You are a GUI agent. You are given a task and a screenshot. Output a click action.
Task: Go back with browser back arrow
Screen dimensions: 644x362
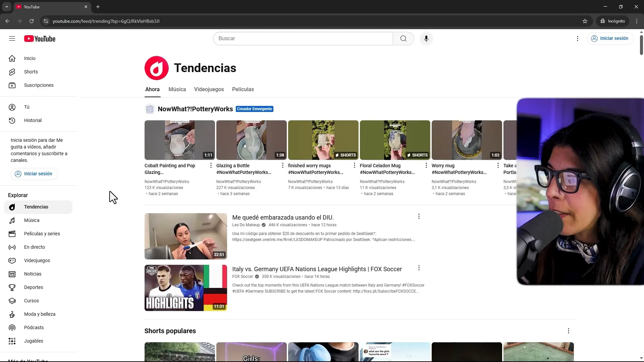pyautogui.click(x=7, y=21)
